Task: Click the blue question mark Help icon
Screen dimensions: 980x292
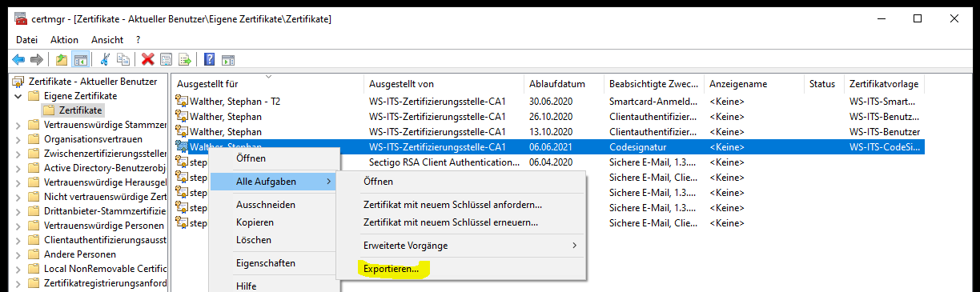Action: (209, 59)
